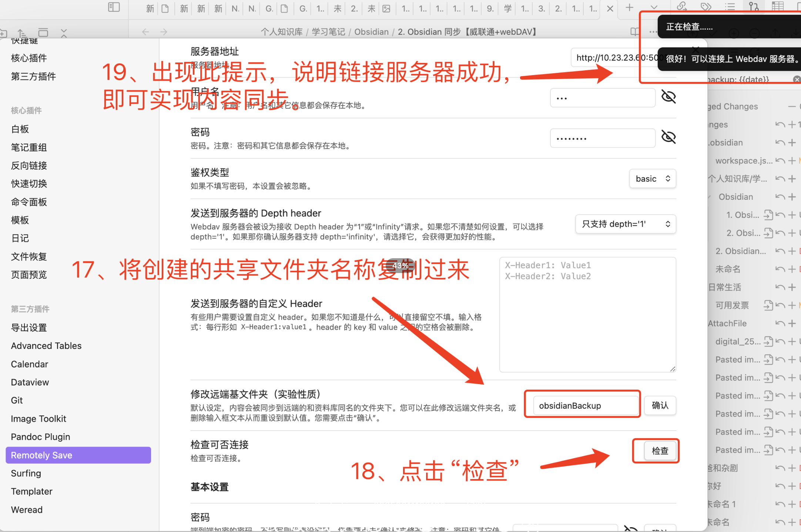Open 鉴权类型 basic dropdown

pyautogui.click(x=652, y=179)
